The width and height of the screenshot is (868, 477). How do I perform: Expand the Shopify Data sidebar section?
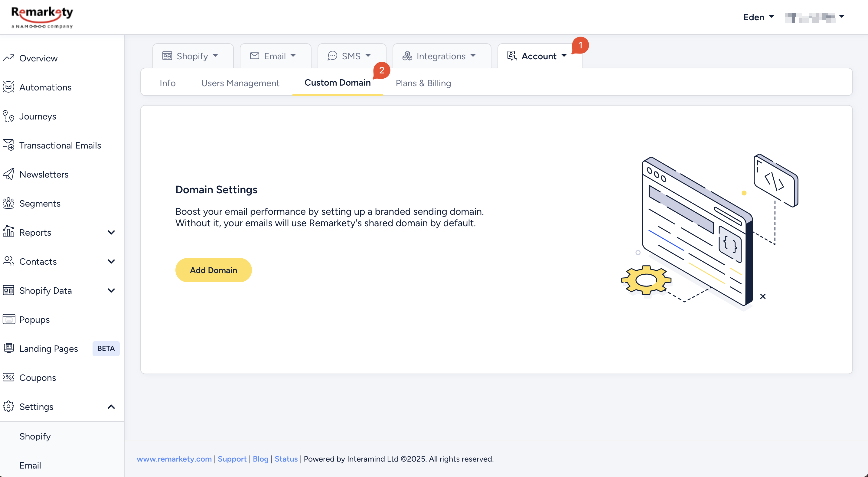111,290
